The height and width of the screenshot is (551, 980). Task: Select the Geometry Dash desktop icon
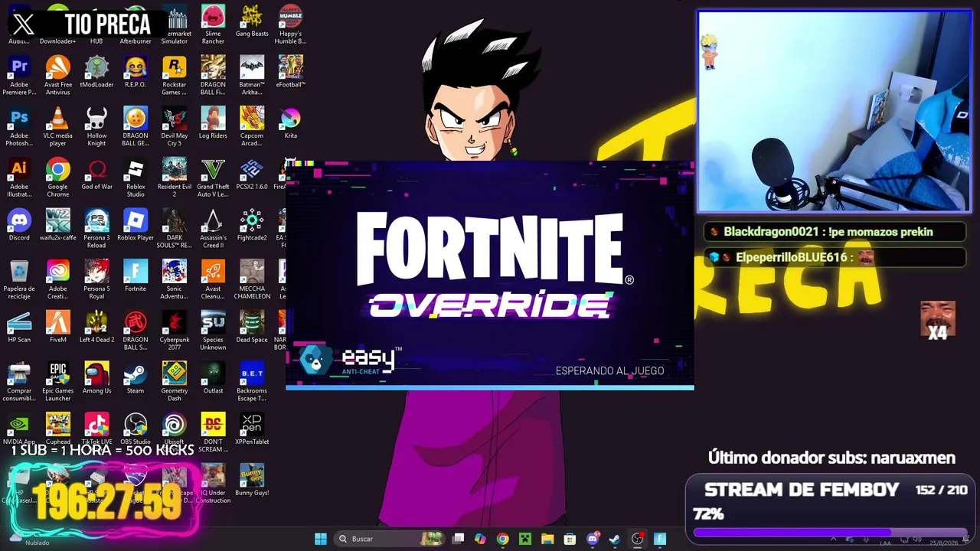tap(175, 382)
